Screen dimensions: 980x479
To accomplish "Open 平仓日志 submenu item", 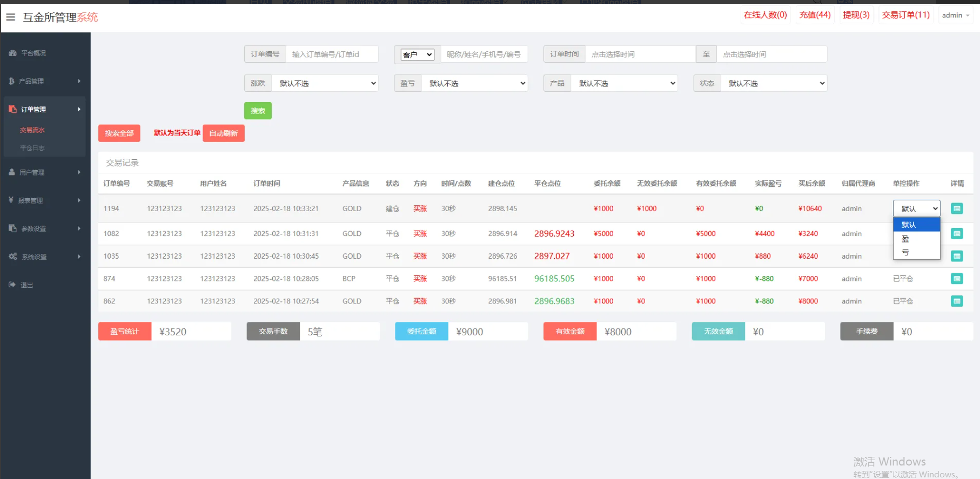I will coord(32,148).
